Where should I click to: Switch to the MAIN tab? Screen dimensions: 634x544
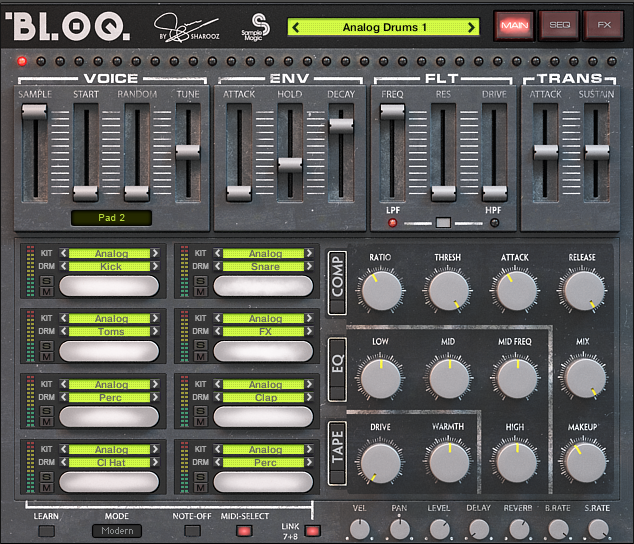(515, 25)
